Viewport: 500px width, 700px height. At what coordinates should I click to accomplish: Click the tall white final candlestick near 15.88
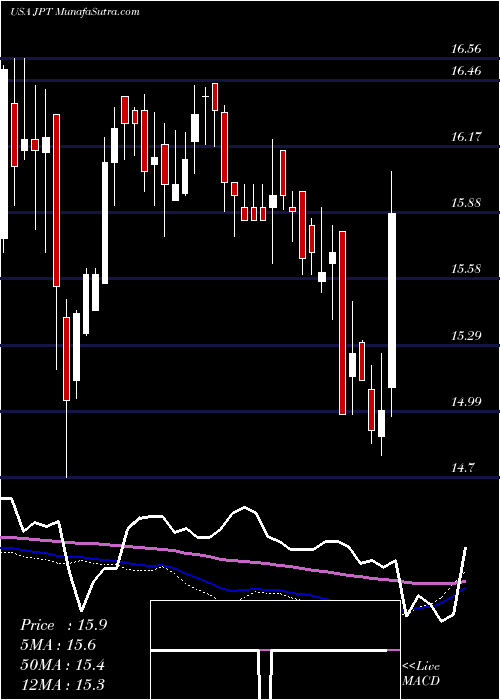[392, 300]
